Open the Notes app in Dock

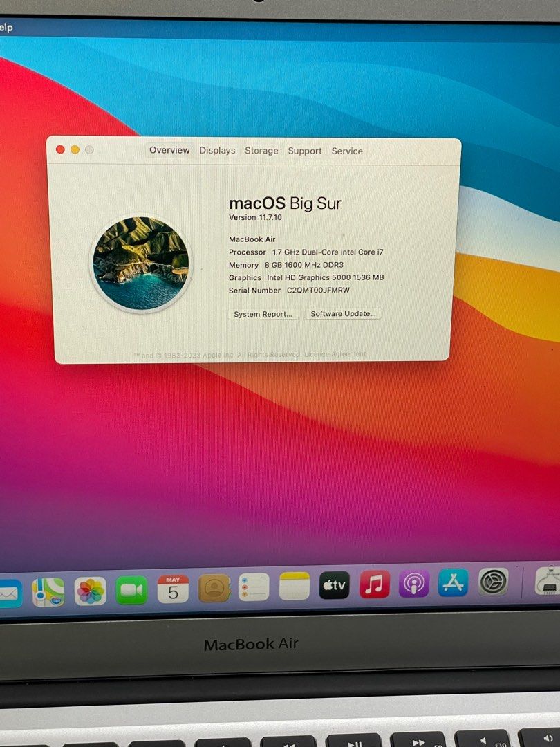tap(295, 586)
